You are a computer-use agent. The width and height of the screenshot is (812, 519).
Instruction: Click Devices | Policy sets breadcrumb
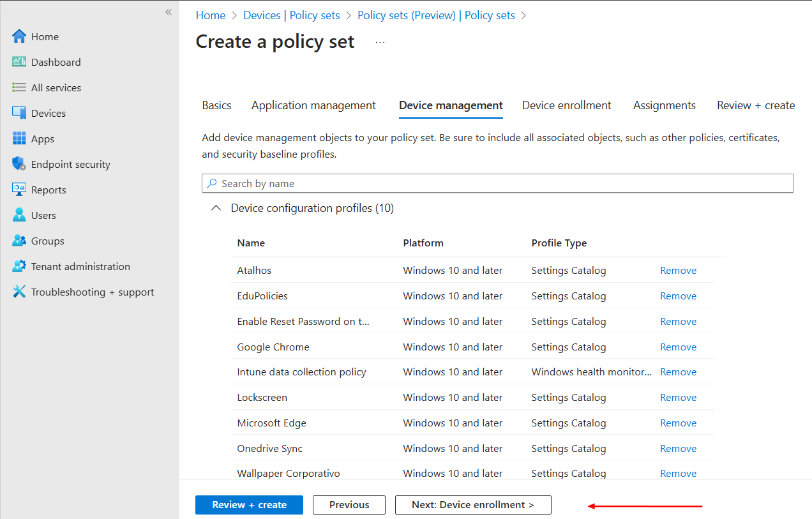tap(292, 15)
